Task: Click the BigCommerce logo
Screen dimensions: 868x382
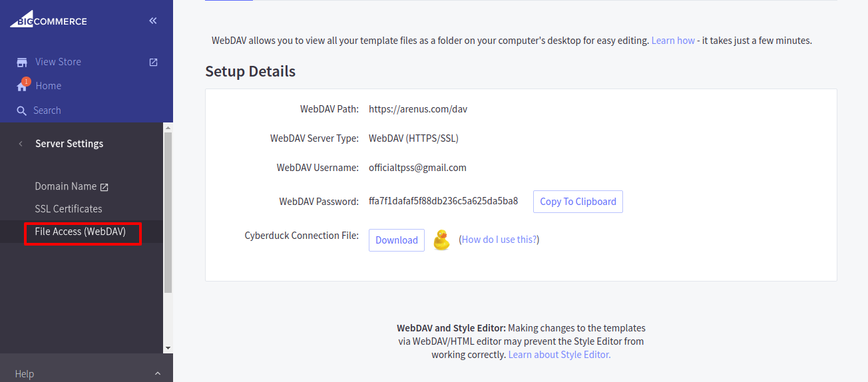Action: 49,21
